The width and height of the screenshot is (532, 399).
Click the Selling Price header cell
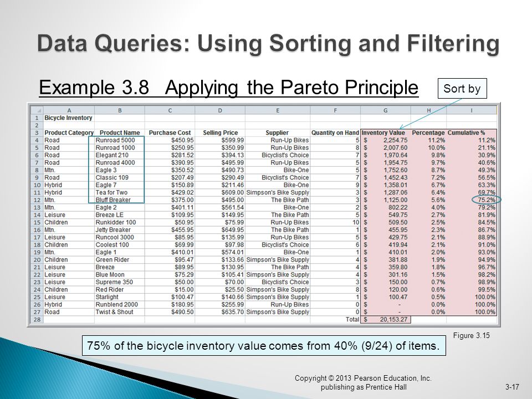coord(220,132)
